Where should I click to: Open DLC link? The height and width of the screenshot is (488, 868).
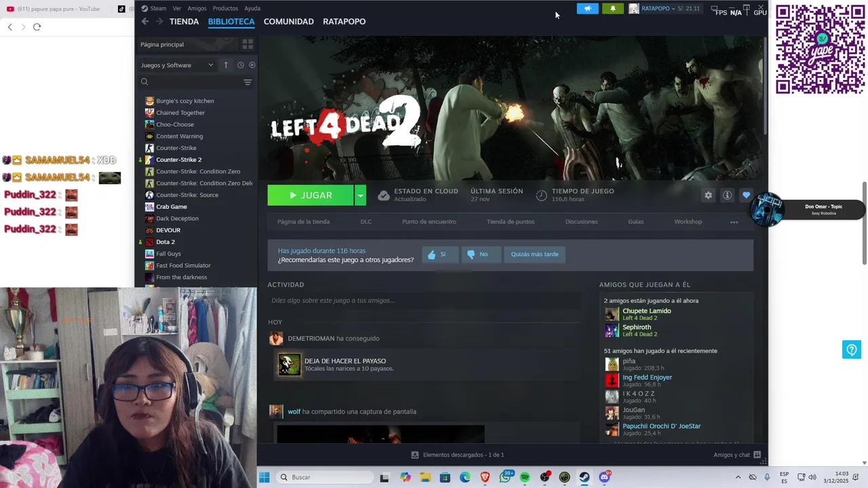pyautogui.click(x=366, y=222)
